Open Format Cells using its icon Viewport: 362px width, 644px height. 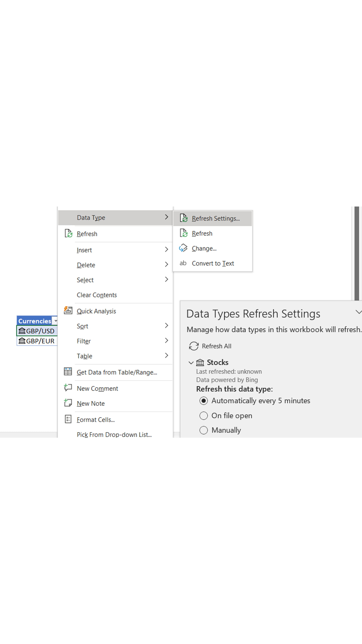coord(68,419)
